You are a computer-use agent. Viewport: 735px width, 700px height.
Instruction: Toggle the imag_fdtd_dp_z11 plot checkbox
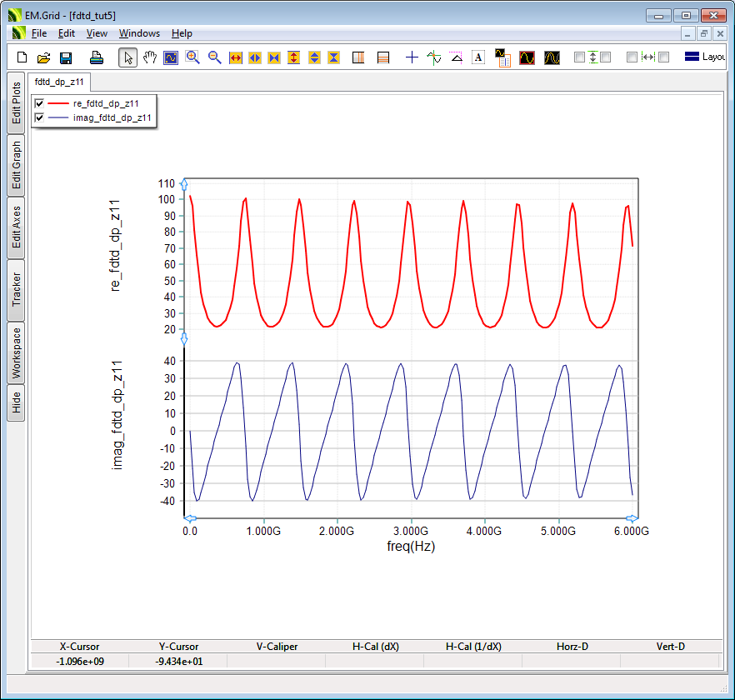(x=38, y=118)
